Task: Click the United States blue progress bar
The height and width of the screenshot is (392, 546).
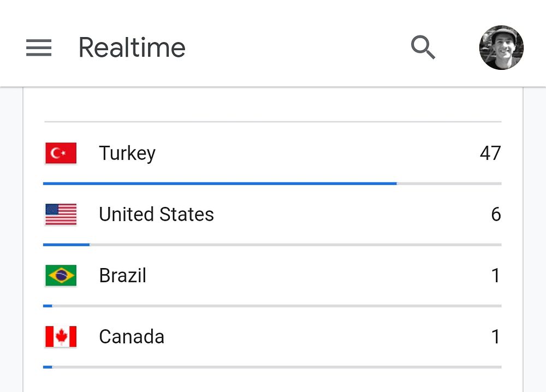Action: [x=66, y=245]
